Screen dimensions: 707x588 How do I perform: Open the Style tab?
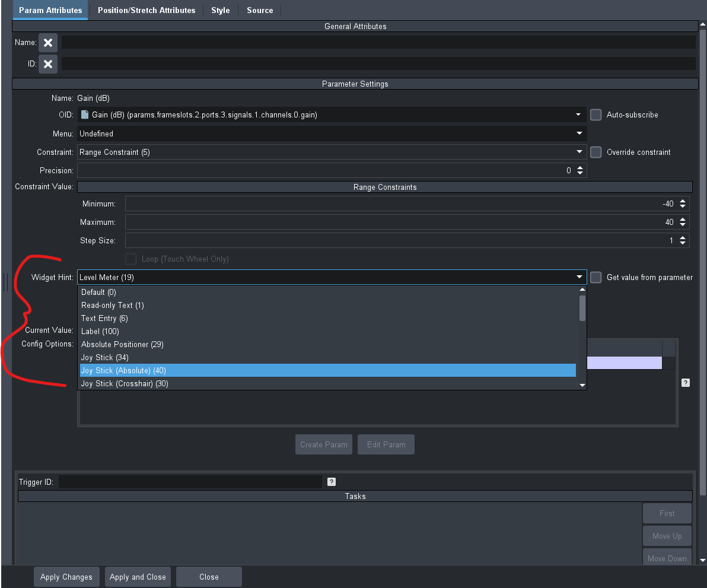click(x=220, y=10)
